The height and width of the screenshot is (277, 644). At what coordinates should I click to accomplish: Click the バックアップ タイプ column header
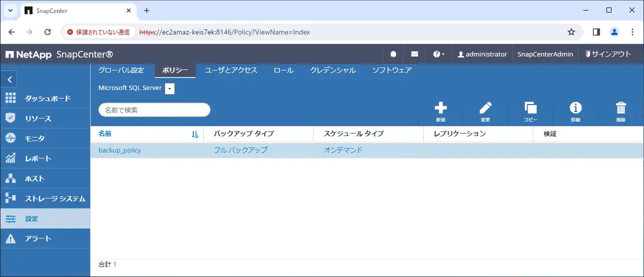point(244,134)
